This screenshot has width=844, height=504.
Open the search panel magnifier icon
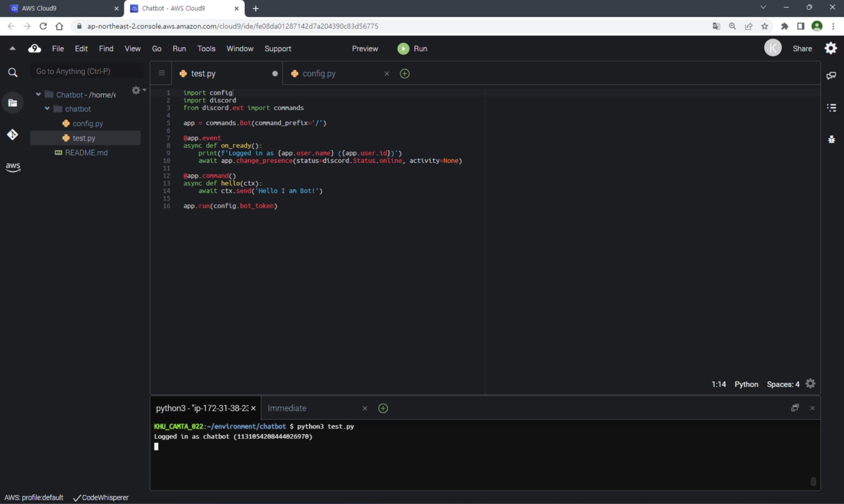point(13,72)
